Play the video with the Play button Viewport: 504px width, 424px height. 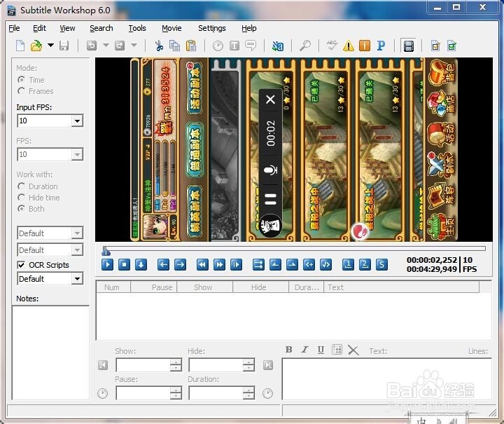point(107,265)
